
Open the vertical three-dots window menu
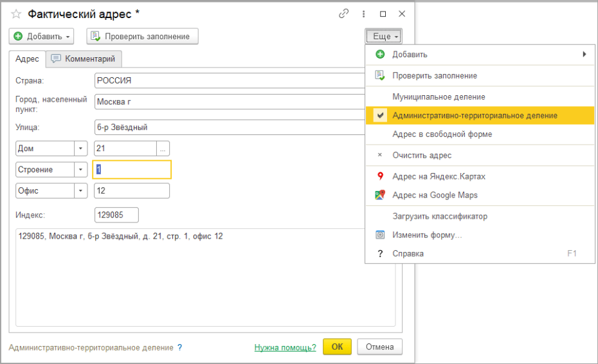(x=363, y=14)
